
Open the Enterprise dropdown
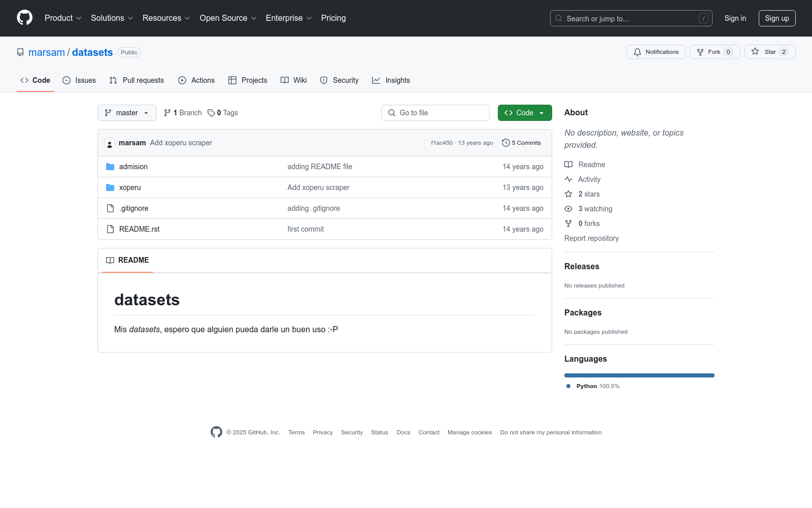click(289, 18)
